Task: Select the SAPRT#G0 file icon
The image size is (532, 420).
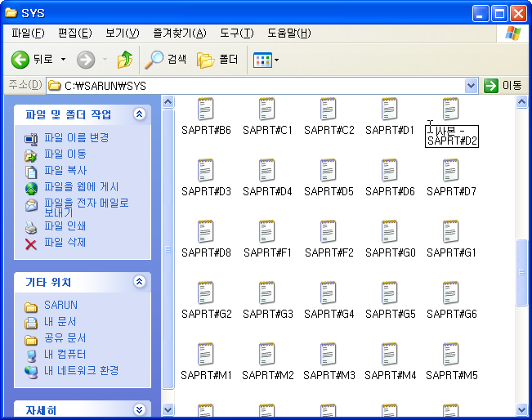Action: (x=390, y=231)
